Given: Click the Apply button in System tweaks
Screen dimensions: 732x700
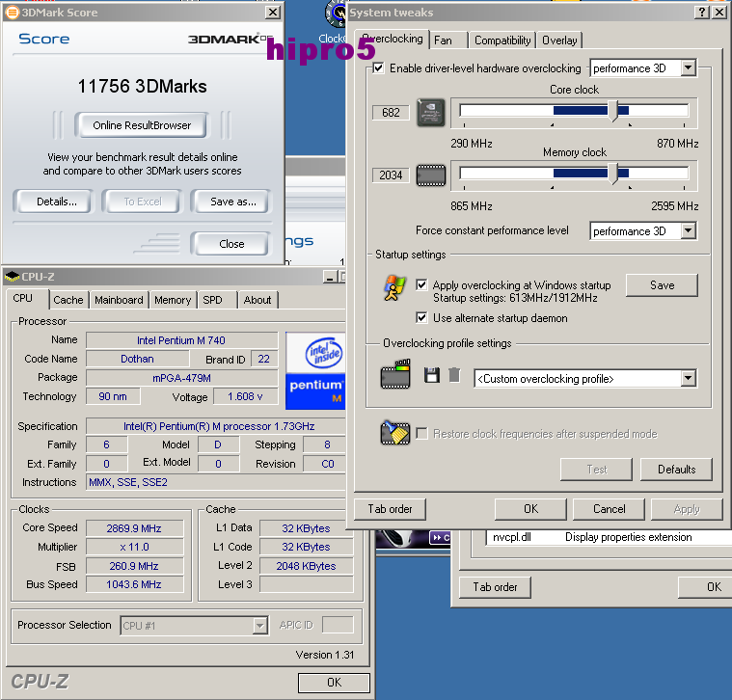Looking at the screenshot, I should [x=687, y=509].
